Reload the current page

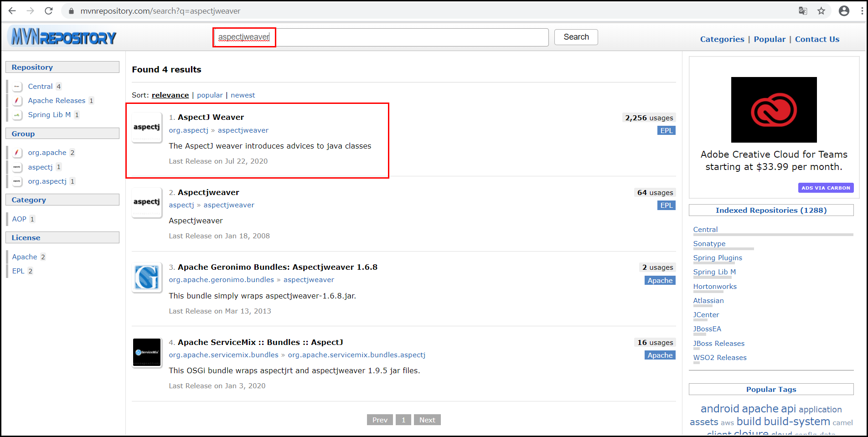[49, 11]
